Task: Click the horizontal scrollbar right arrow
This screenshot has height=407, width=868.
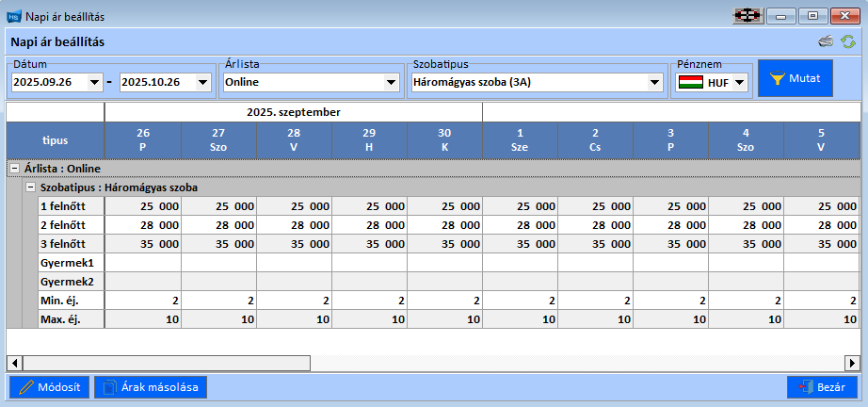Action: pyautogui.click(x=853, y=363)
